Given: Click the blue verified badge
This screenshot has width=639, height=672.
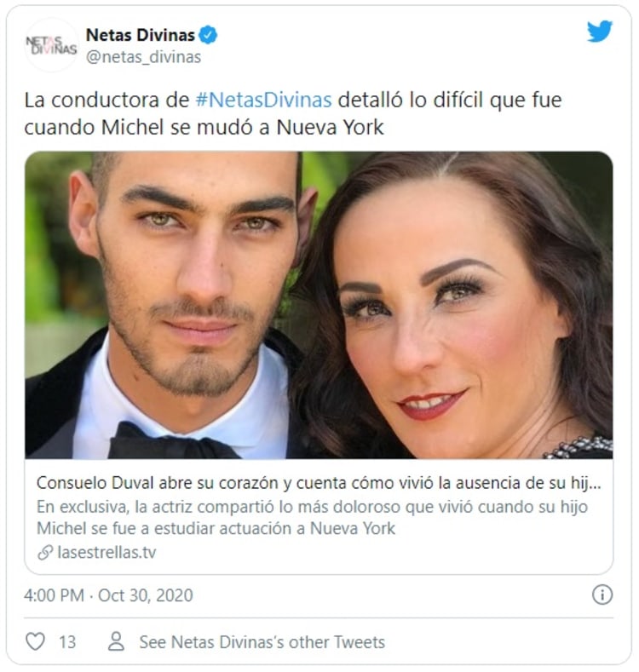Looking at the screenshot, I should (x=209, y=35).
